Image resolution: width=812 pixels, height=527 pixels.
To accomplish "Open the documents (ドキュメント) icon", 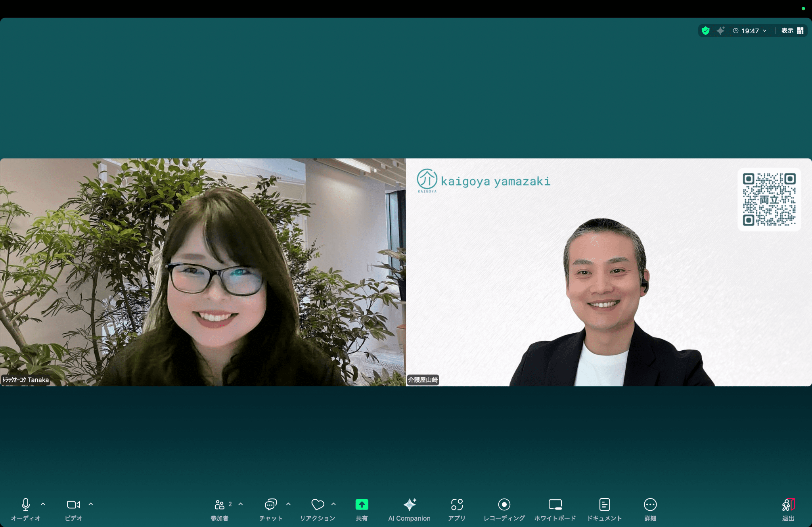I will coord(604,504).
